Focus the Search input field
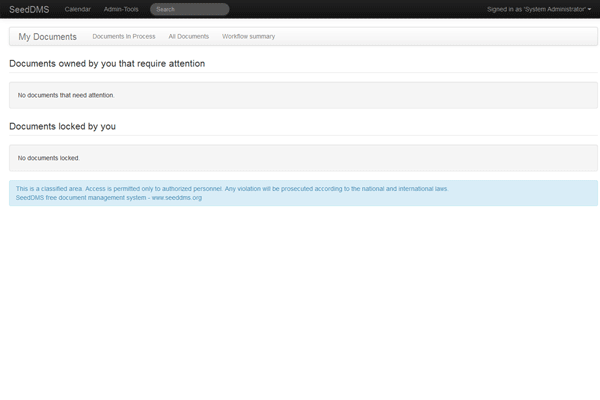 point(189,9)
